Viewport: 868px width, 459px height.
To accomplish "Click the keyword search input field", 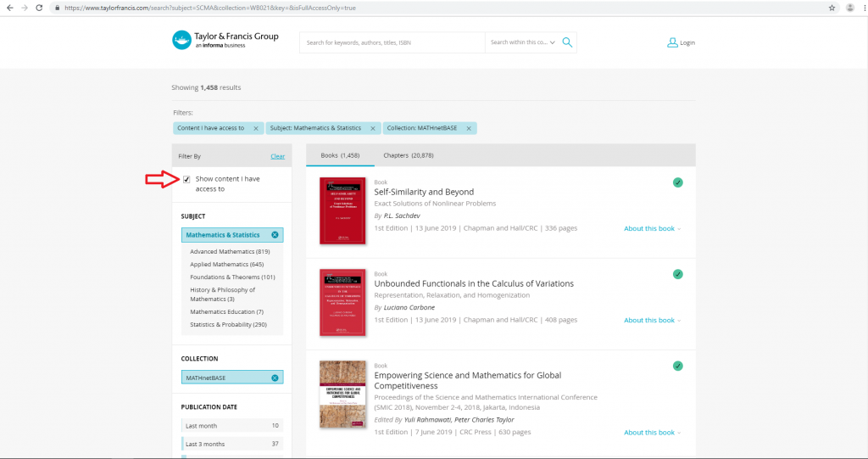I will pos(392,42).
